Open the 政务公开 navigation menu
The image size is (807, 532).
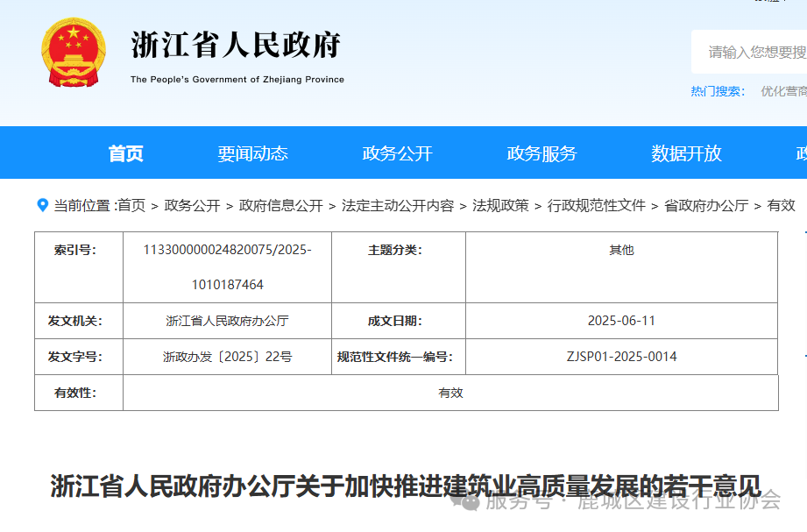tap(395, 153)
